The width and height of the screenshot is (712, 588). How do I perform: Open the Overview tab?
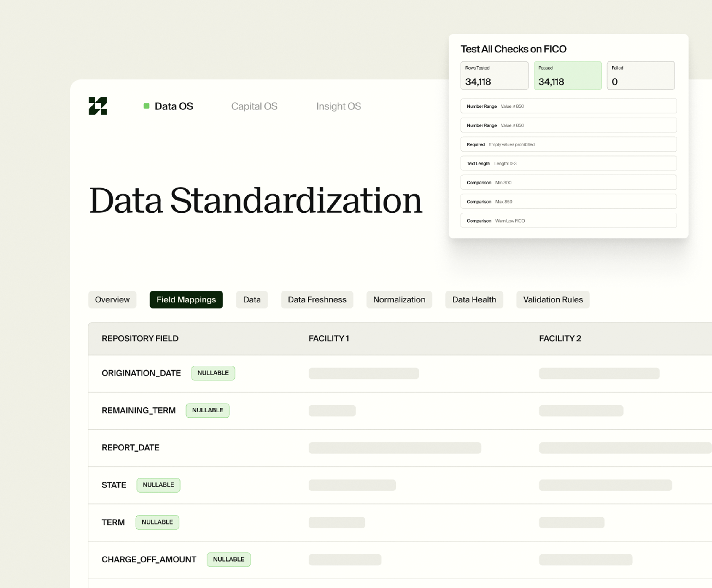coord(112,300)
